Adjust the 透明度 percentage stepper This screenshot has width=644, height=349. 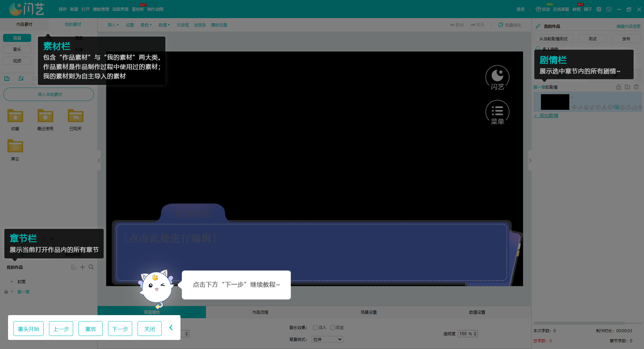tap(476, 334)
